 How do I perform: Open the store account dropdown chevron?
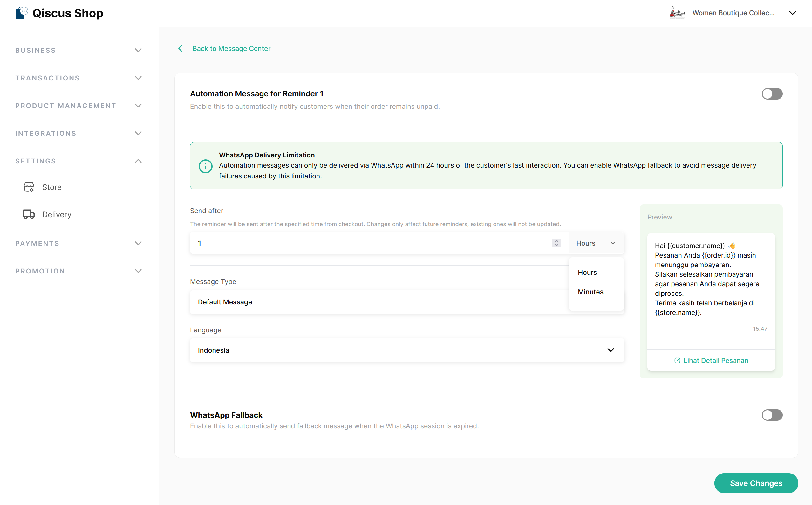tap(792, 13)
